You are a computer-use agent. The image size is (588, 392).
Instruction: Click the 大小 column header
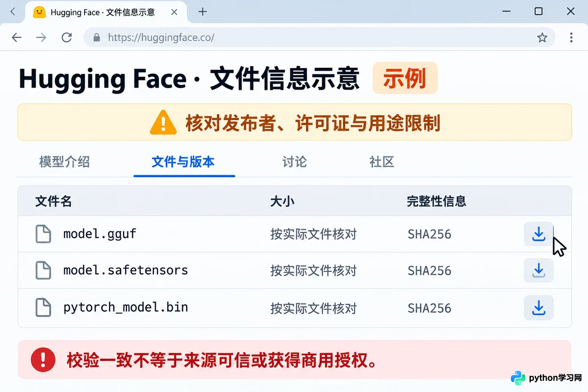(282, 201)
